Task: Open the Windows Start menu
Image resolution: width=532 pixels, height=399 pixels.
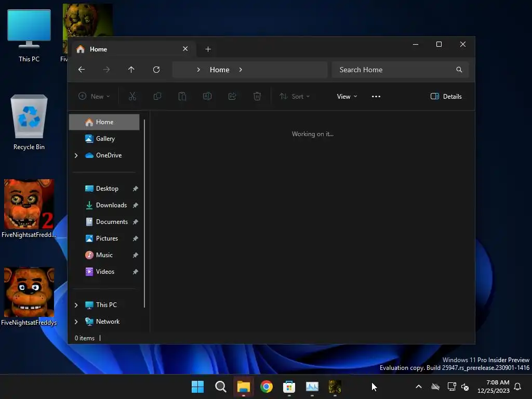Action: 197,387
